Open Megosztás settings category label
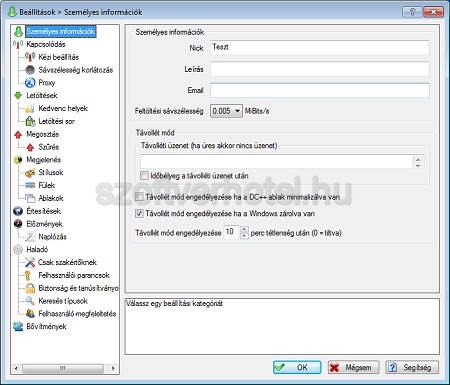 tap(43, 134)
